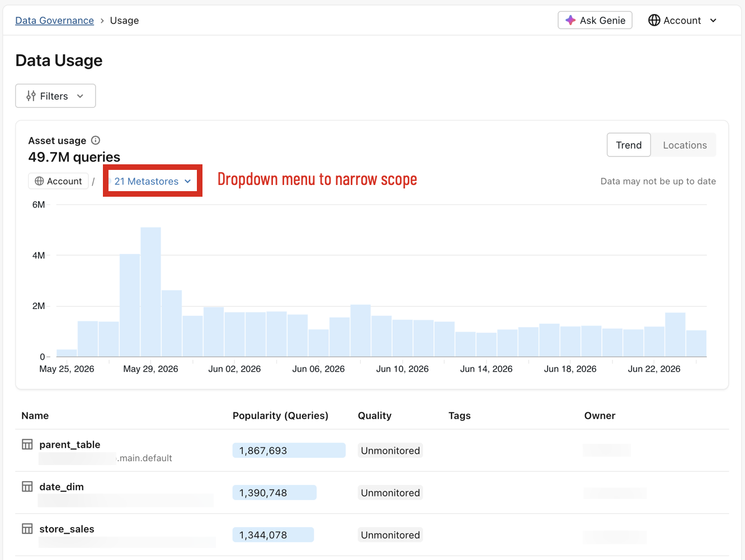The width and height of the screenshot is (745, 560).
Task: Click the Ask Genie button
Action: pos(595,20)
